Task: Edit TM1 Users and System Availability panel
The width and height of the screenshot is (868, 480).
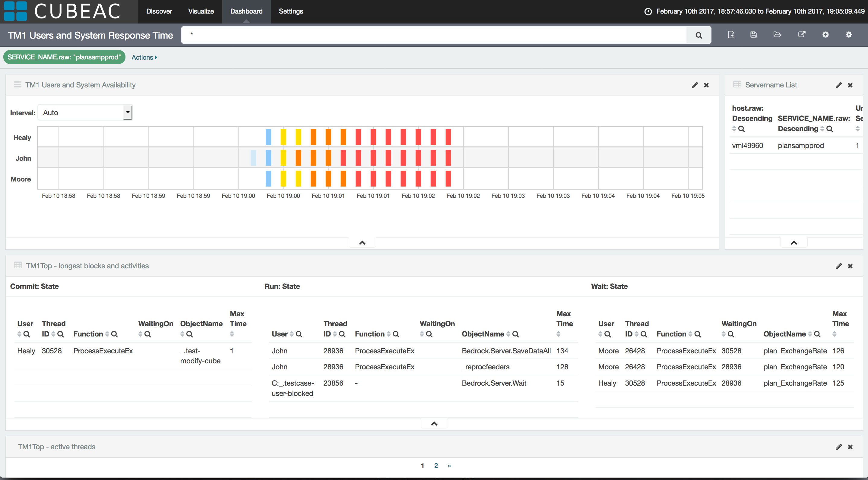Action: click(695, 85)
